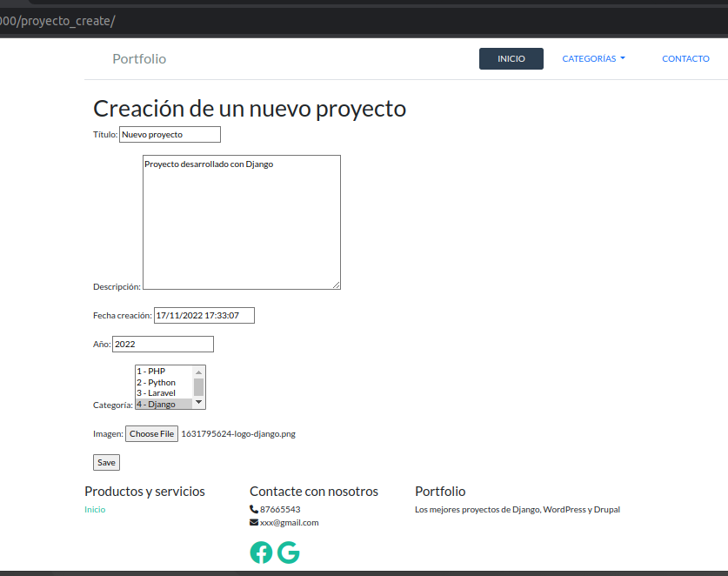Select '2 - Python' category option

pyautogui.click(x=163, y=383)
